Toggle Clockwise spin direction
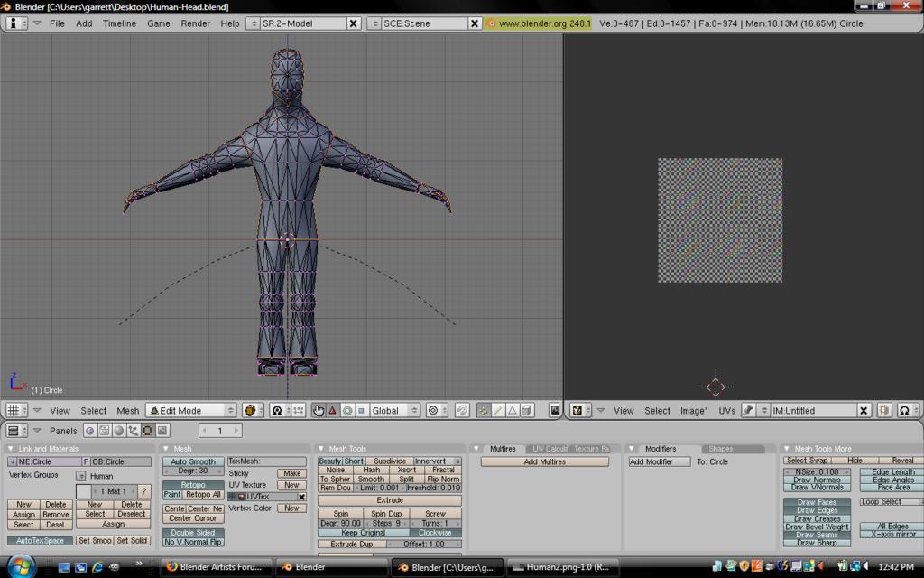The width and height of the screenshot is (924, 578). click(x=435, y=533)
